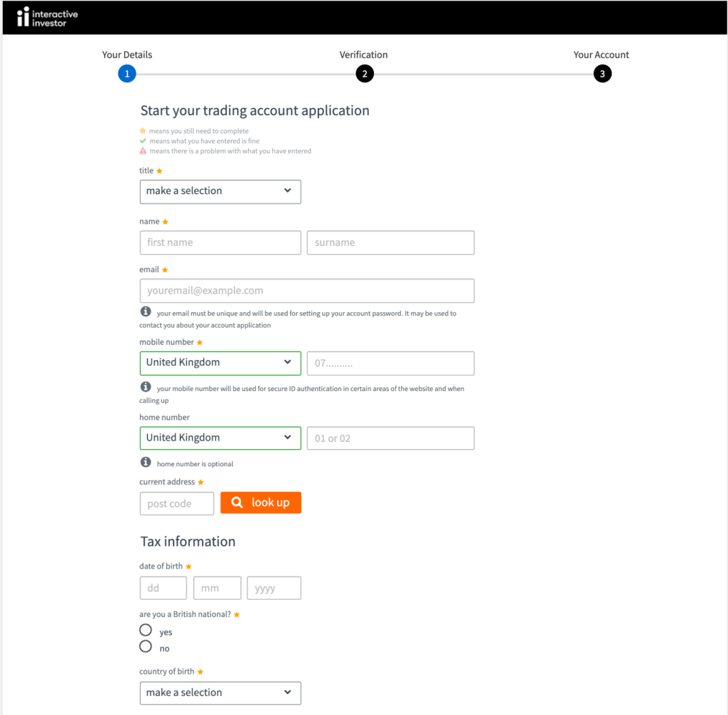This screenshot has height=715, width=728.
Task: Click the star beside date of birth
Action: (188, 566)
